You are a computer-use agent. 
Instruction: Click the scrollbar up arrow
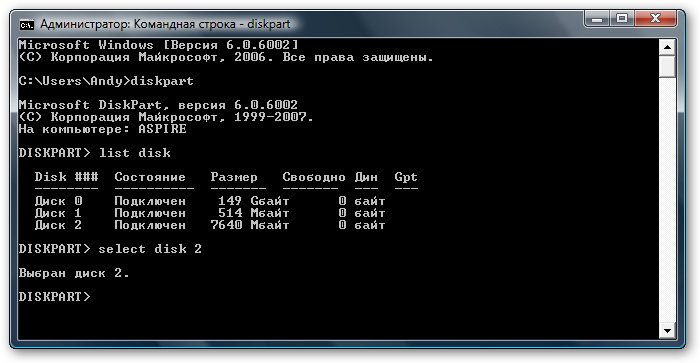[667, 47]
